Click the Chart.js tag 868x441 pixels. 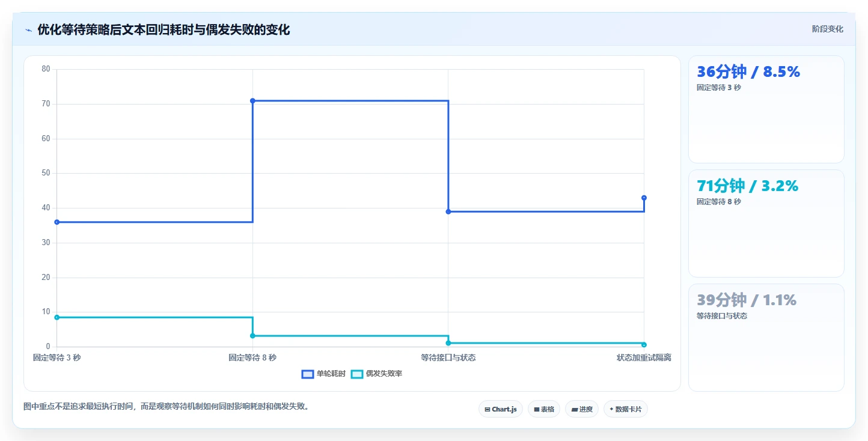click(501, 409)
